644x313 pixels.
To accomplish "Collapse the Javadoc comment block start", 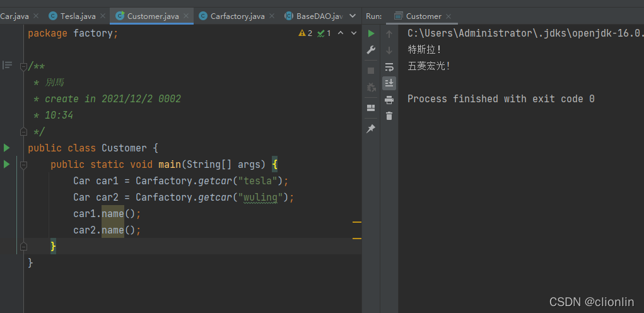I will pyautogui.click(x=23, y=66).
